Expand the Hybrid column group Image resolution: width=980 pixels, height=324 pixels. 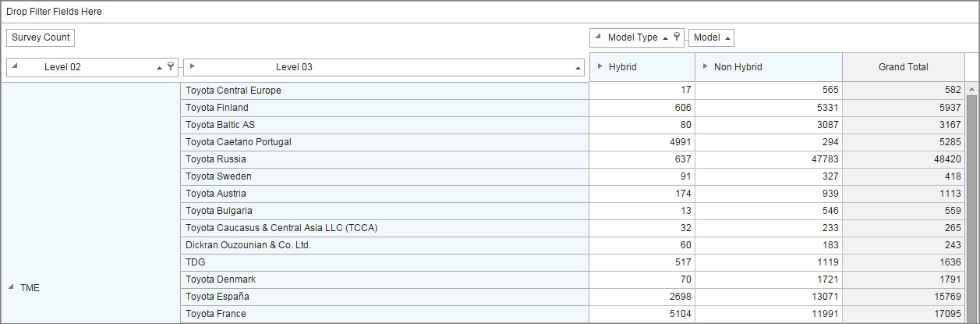[x=600, y=66]
